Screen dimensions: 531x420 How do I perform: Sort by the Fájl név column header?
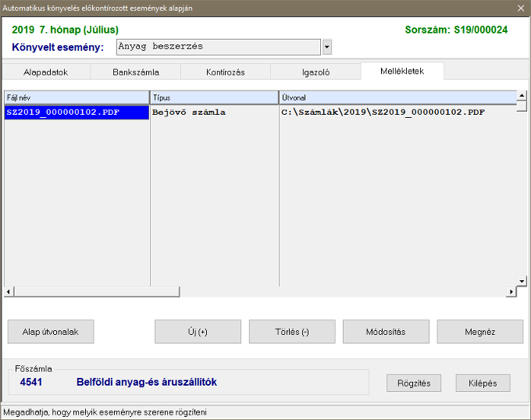(77, 98)
